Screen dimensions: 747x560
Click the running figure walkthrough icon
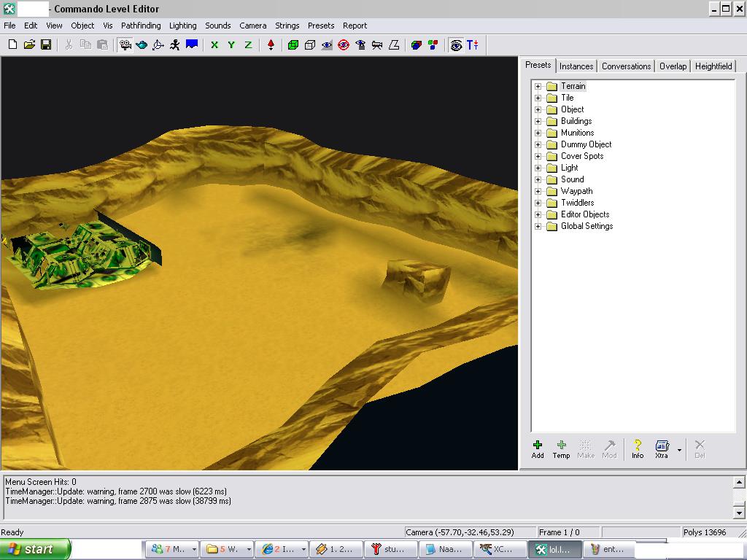(175, 44)
